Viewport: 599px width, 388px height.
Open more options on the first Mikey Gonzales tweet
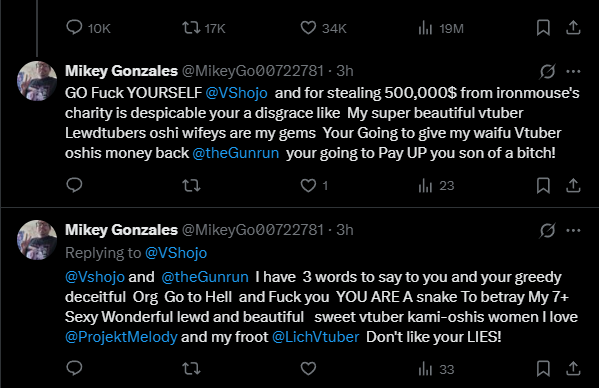tap(573, 71)
